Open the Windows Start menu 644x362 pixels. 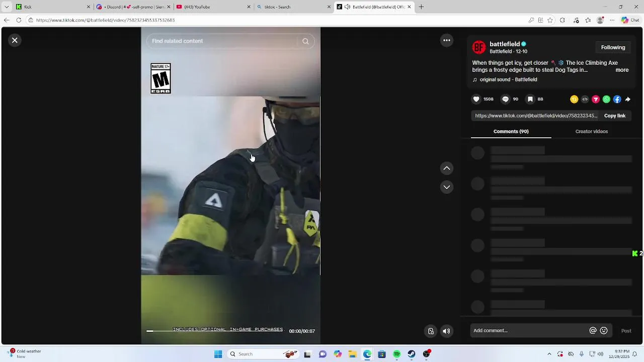pos(218,354)
